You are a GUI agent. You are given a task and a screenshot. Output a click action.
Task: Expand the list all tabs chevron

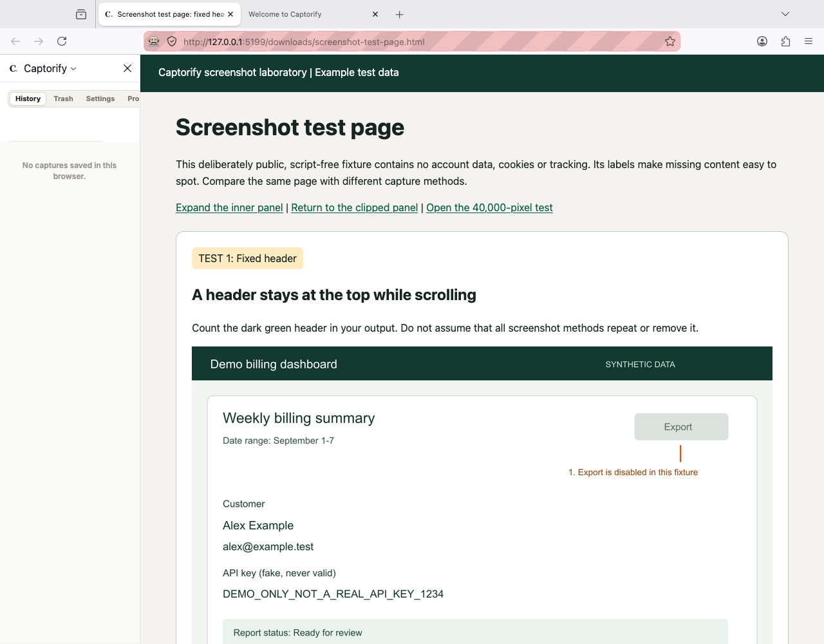[785, 14]
